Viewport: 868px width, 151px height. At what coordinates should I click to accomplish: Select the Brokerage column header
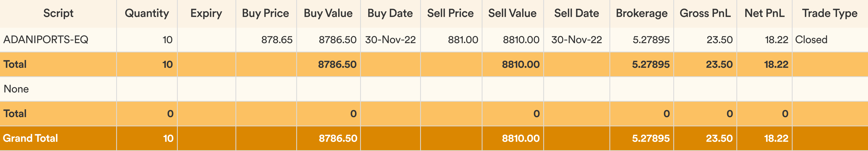pos(642,13)
